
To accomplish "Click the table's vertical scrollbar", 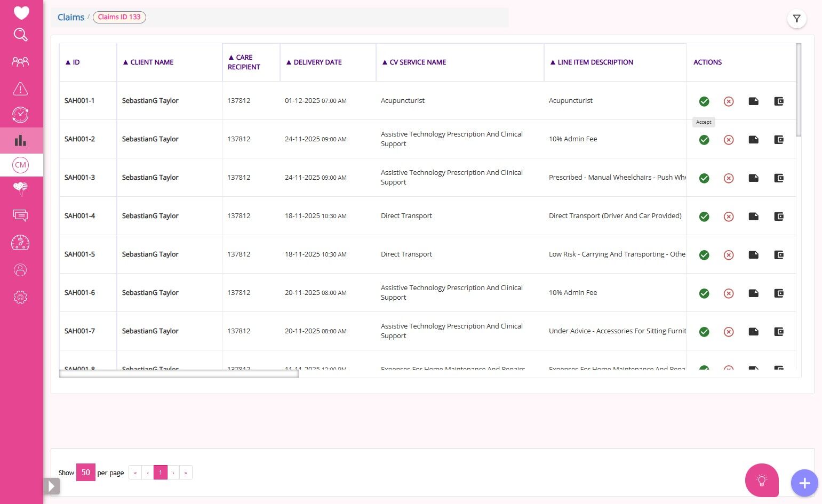I will [x=799, y=90].
